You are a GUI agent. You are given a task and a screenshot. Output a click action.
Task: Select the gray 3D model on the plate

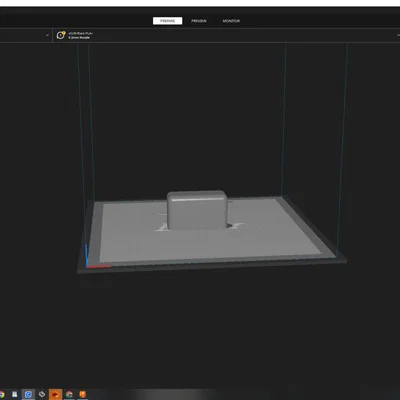tap(197, 210)
